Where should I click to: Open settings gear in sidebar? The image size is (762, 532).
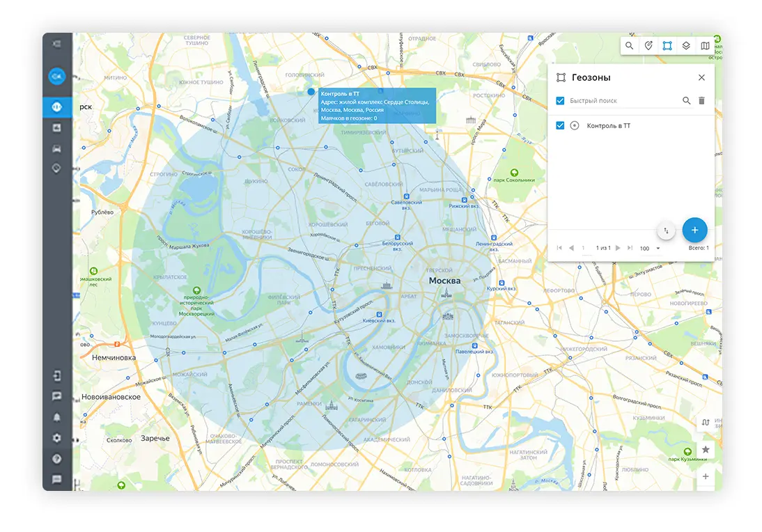tap(56, 438)
